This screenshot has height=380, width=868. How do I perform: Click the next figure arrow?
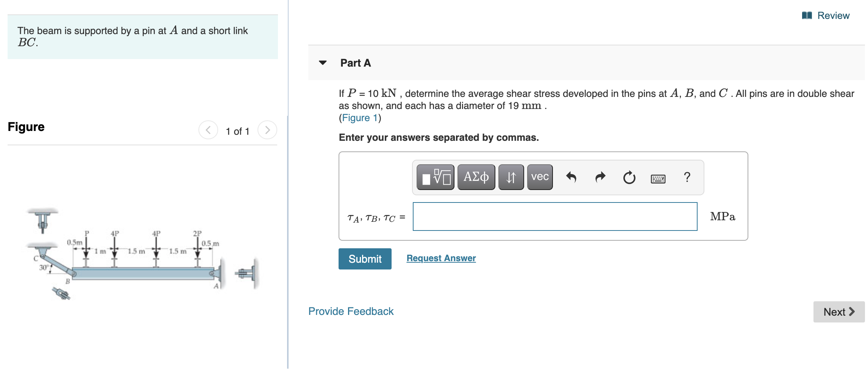(268, 131)
